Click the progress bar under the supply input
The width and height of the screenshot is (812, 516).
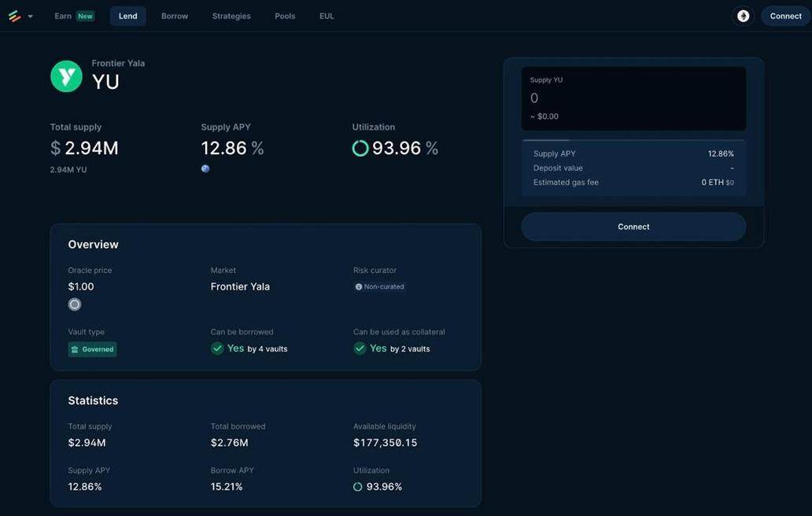coord(633,140)
